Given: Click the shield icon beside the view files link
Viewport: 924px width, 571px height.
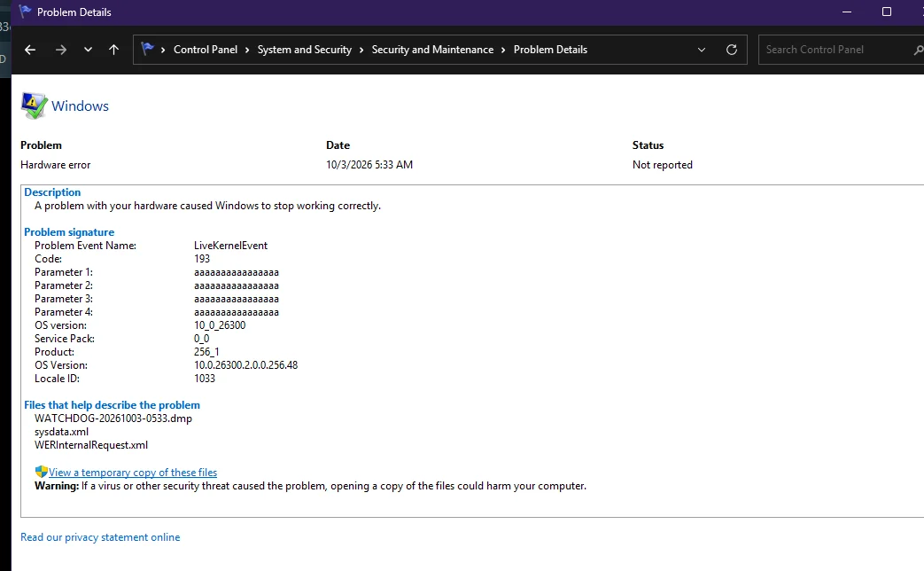Looking at the screenshot, I should click(42, 472).
